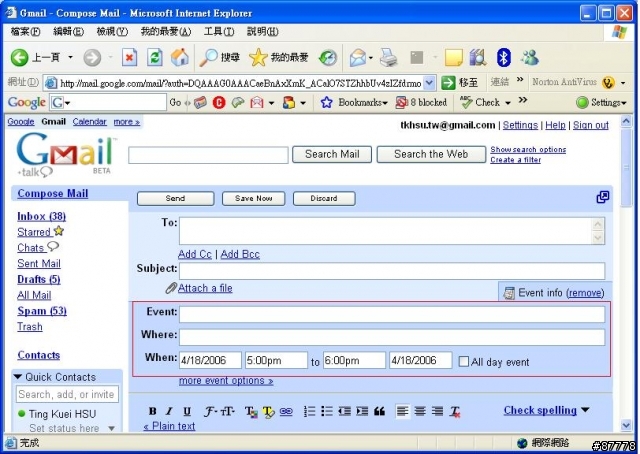Open the text color tool
Image resolution: width=640 pixels, height=454 pixels.
point(251,412)
